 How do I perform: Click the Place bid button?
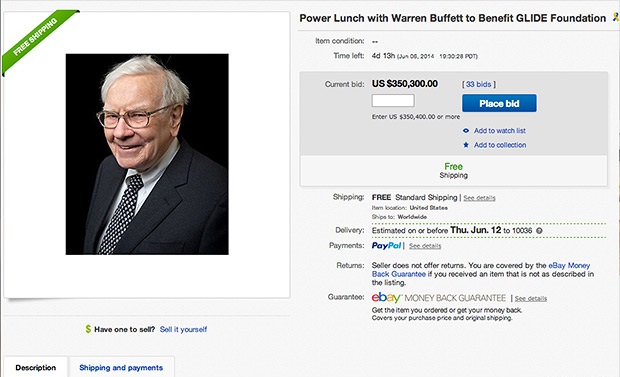point(499,103)
